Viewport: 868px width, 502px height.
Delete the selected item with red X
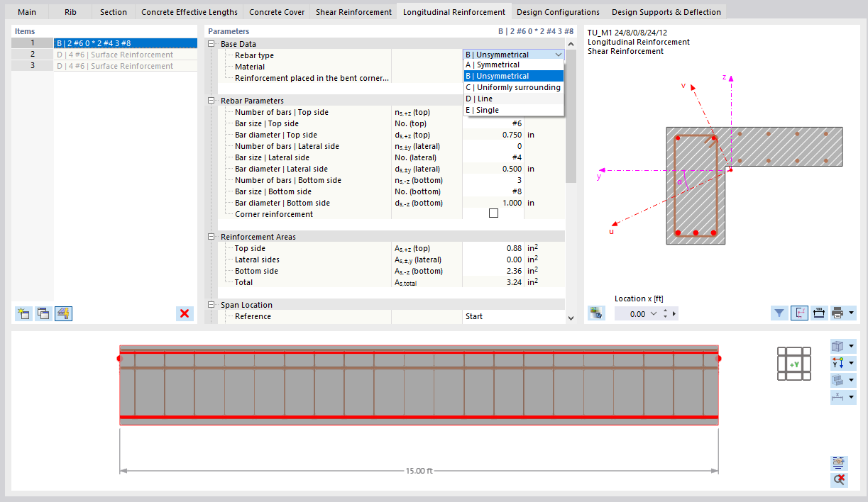[184, 313]
